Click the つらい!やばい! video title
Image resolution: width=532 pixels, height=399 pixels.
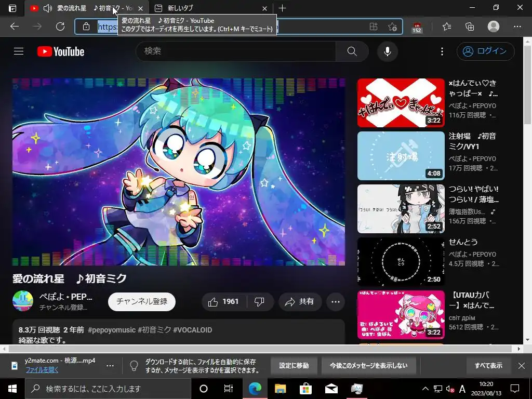tap(474, 194)
